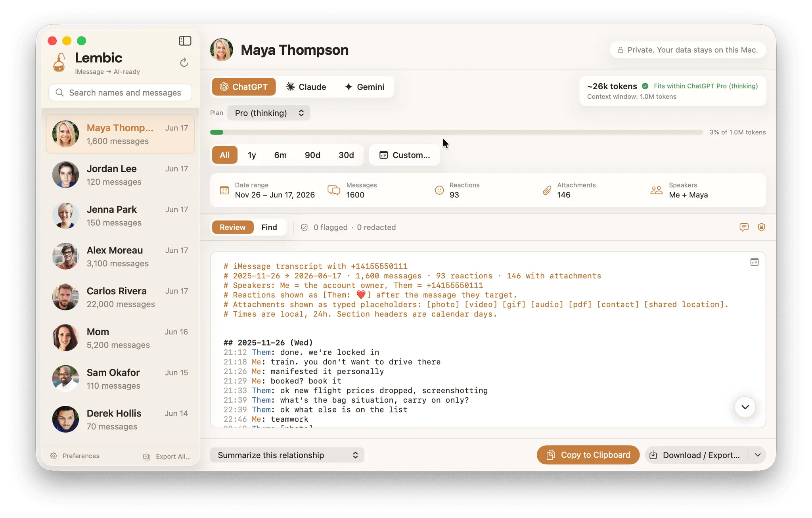
Task: Click Copy to Clipboard button
Action: 588,455
